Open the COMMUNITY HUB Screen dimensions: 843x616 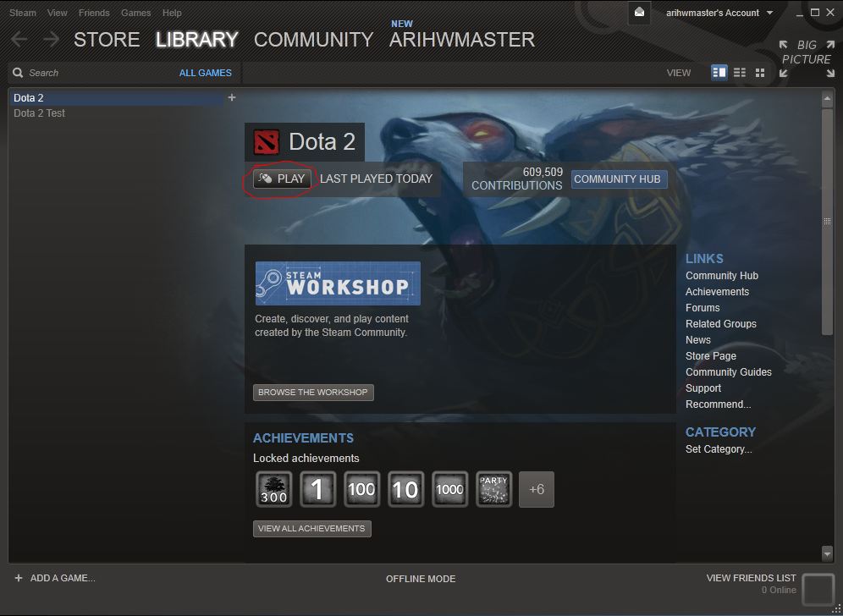pyautogui.click(x=619, y=179)
